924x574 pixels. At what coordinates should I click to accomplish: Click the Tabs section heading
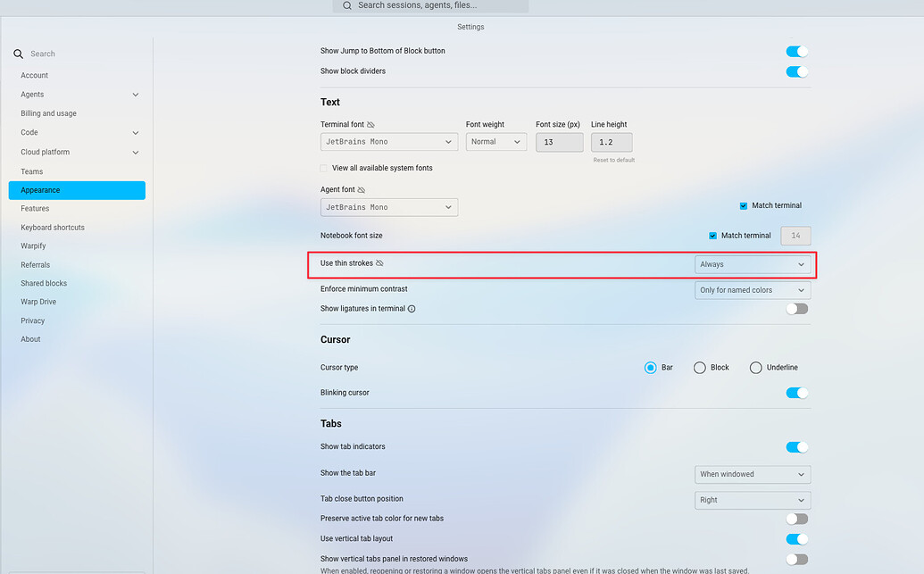coord(330,424)
